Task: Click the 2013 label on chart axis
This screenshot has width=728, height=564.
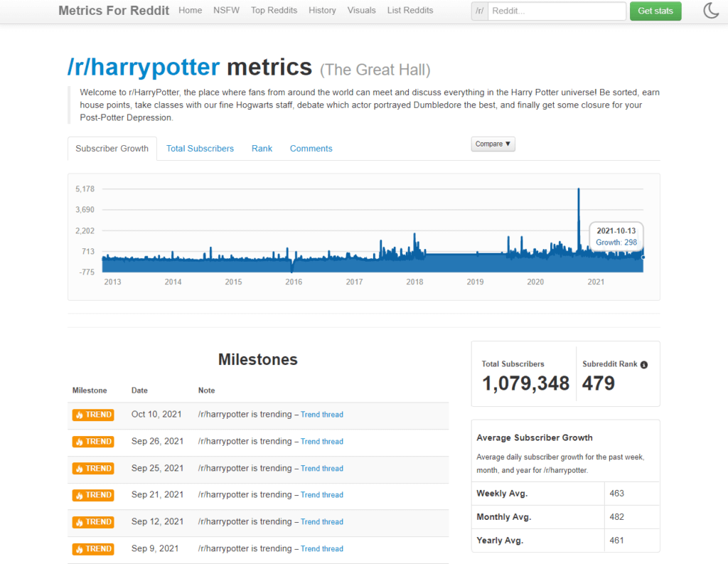Action: point(112,282)
